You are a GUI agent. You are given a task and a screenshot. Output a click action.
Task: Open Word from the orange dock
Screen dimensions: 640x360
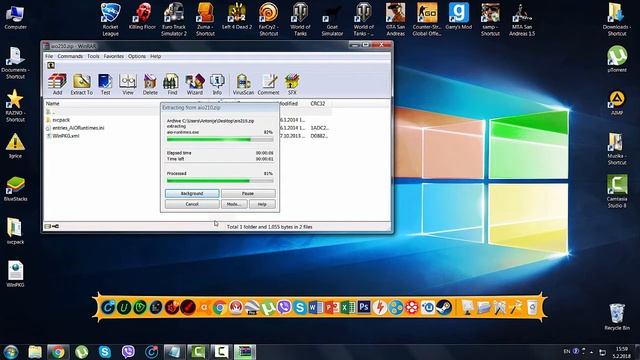point(315,307)
